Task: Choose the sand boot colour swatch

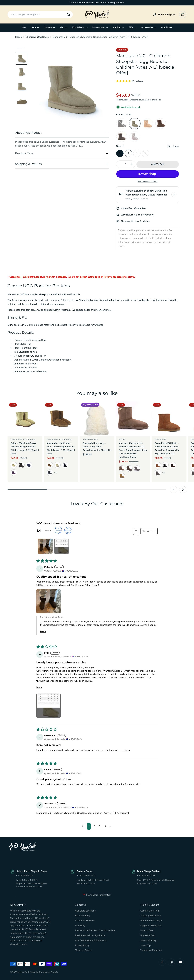Action: pos(134,123)
